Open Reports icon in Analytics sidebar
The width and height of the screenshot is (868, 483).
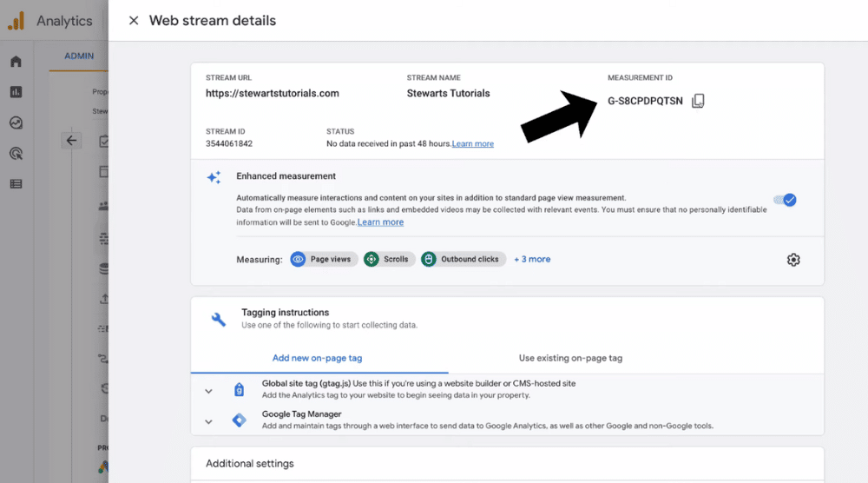pos(16,92)
